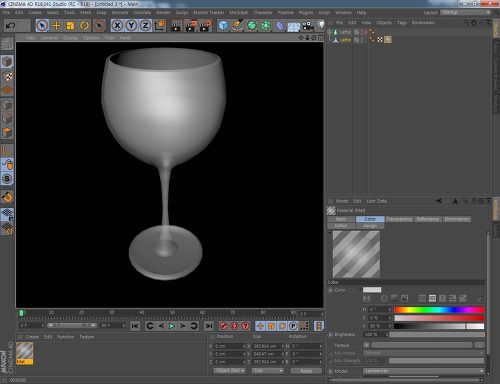Image resolution: width=500 pixels, height=384 pixels.
Task: Open the Character menu
Action: [x=263, y=12]
